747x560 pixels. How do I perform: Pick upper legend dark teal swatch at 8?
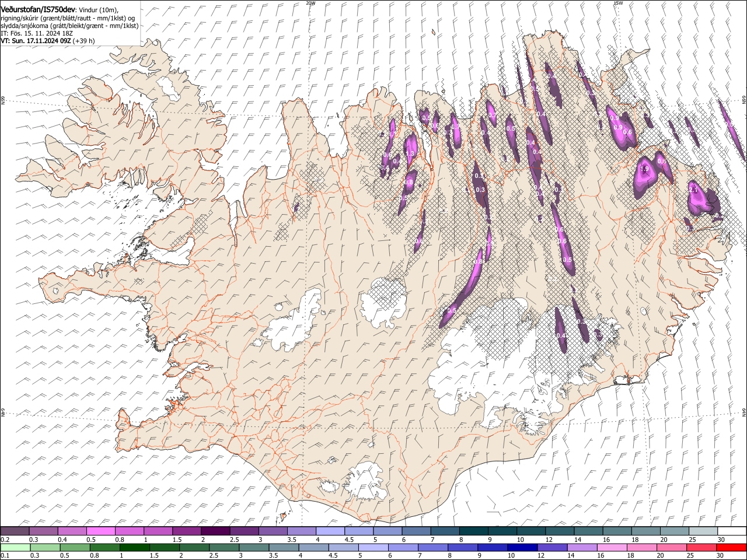tap(473, 531)
